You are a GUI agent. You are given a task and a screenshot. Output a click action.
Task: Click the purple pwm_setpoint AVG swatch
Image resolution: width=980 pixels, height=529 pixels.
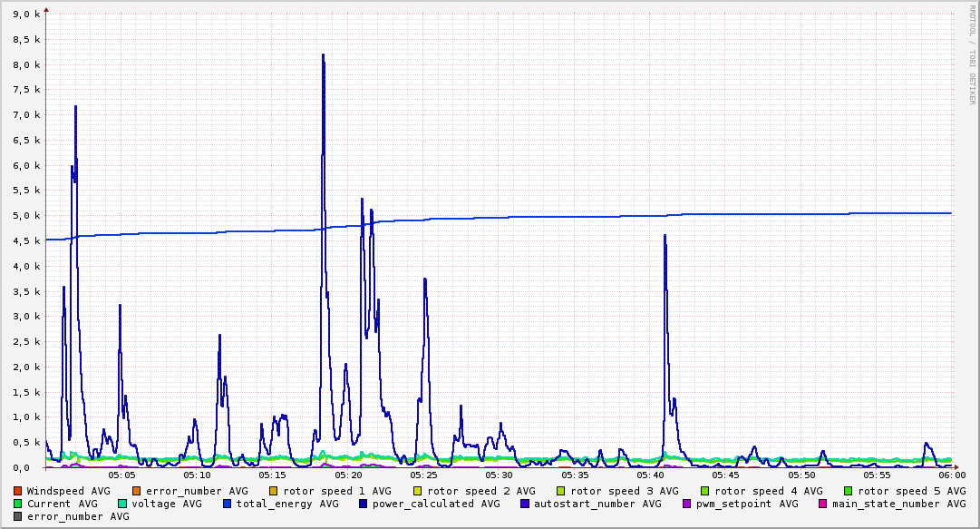687,504
